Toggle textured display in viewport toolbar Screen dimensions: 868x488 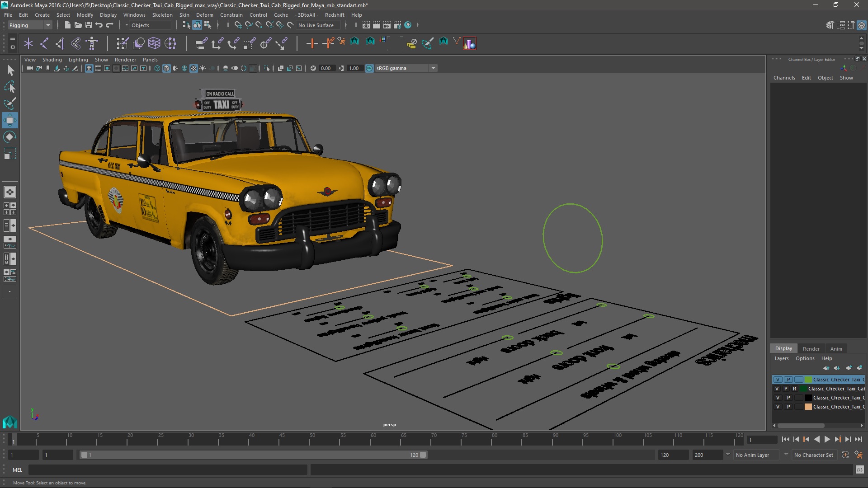(x=193, y=68)
